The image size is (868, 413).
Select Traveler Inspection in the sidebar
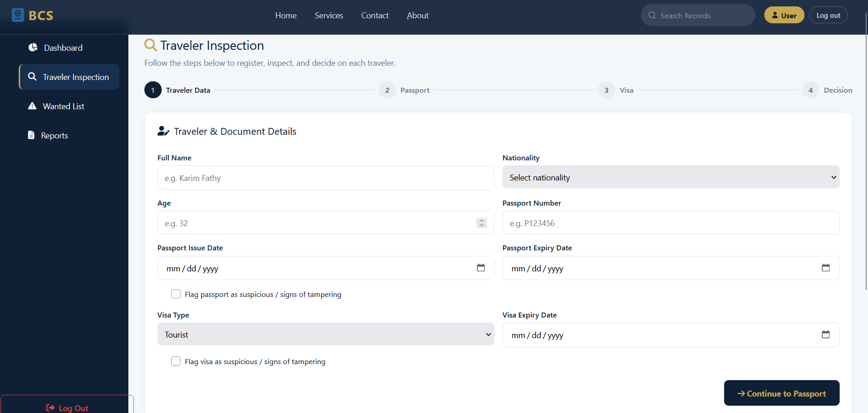pos(69,77)
